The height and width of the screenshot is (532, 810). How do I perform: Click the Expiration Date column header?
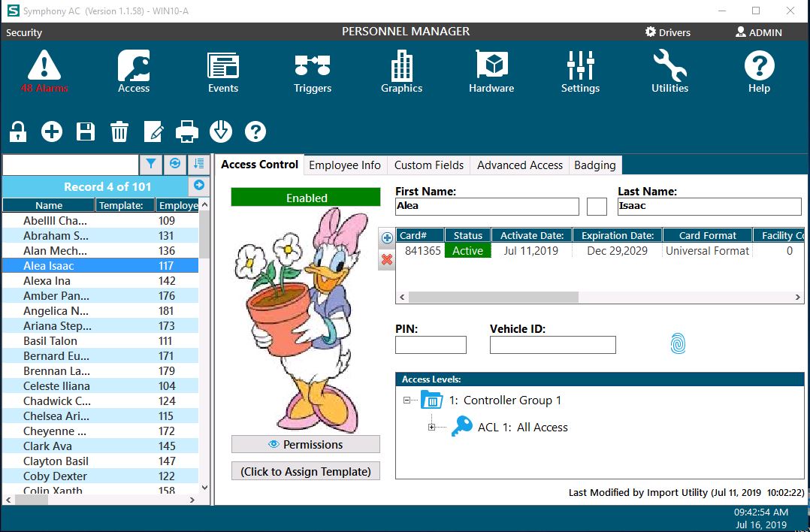(x=618, y=235)
